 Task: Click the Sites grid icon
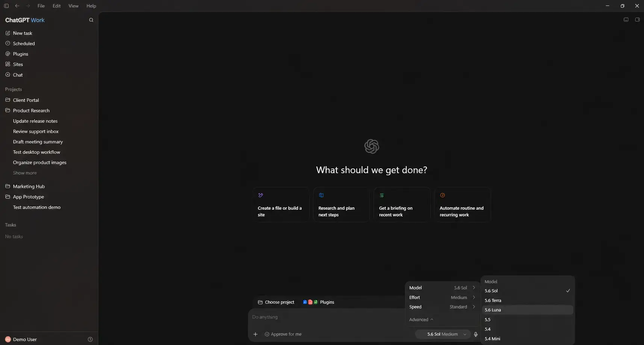click(8, 64)
